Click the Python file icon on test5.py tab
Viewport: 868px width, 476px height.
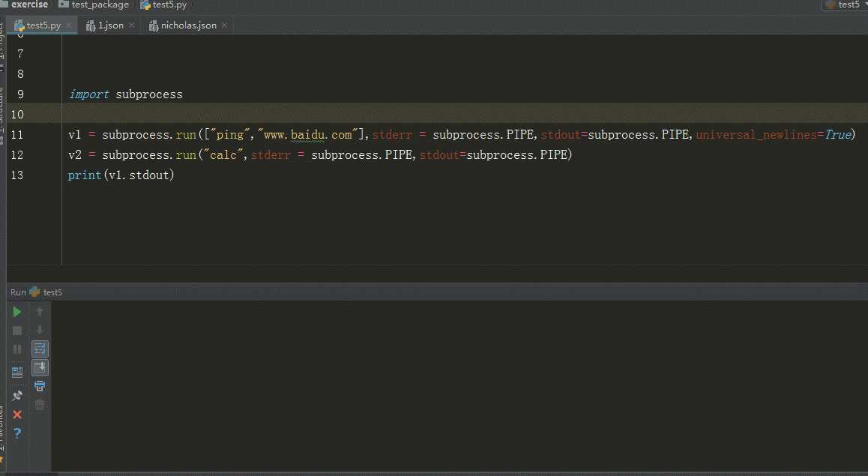click(19, 25)
